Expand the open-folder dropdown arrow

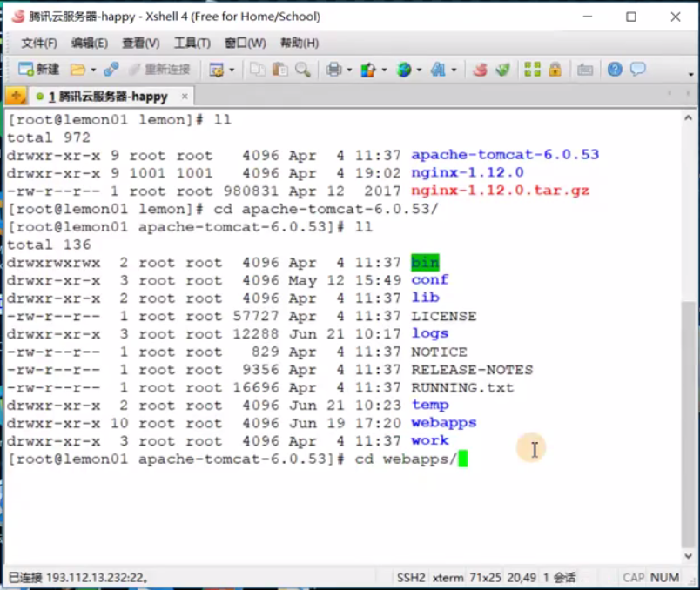coord(93,70)
